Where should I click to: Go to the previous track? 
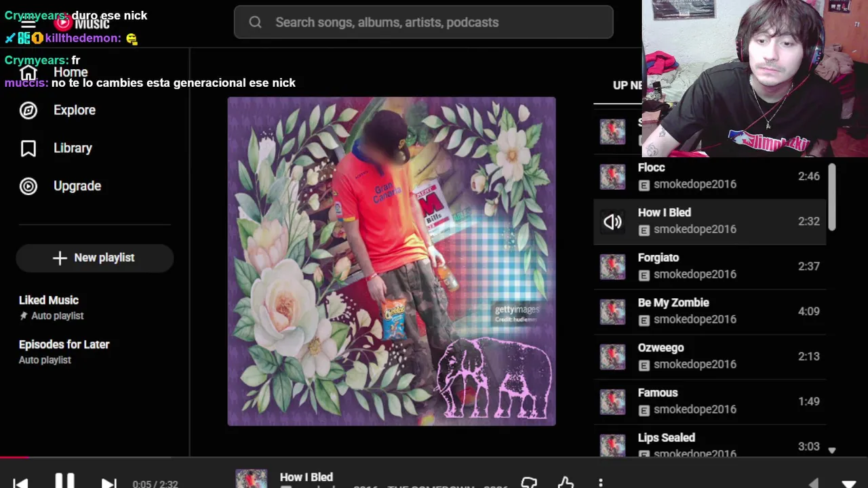coord(20,483)
